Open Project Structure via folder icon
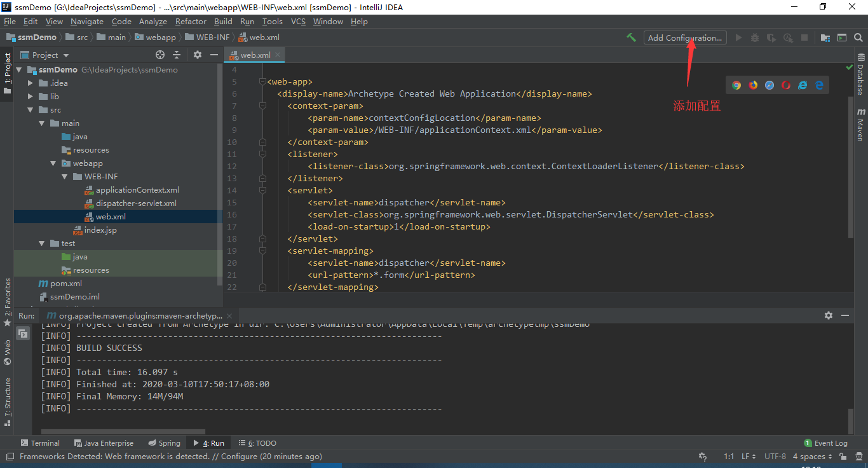Screen dimensions: 868x468 pyautogui.click(x=825, y=38)
